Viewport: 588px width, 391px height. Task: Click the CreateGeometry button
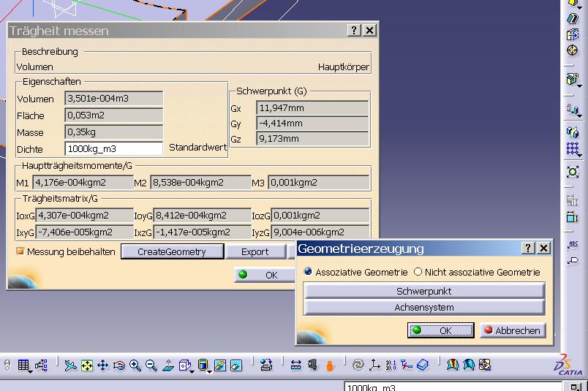click(x=172, y=251)
